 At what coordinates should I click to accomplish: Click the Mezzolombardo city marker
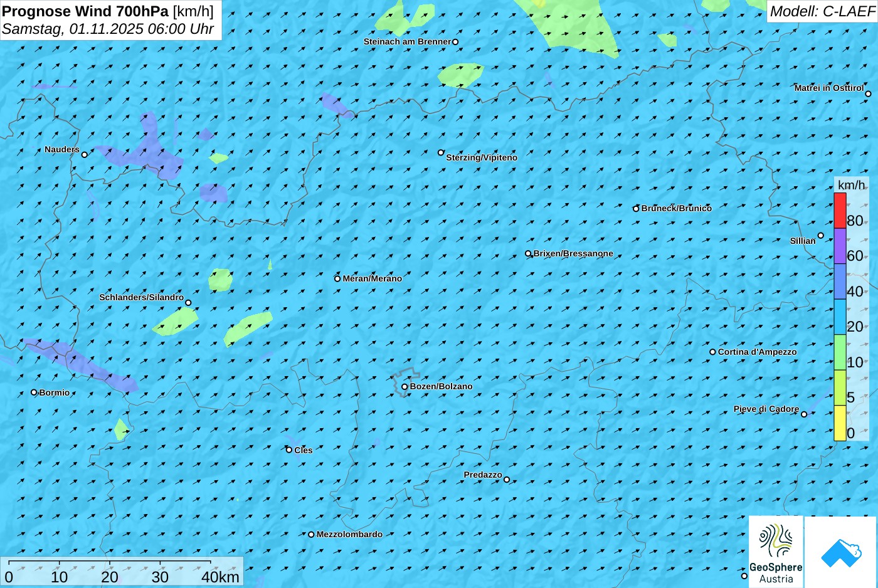tap(311, 535)
